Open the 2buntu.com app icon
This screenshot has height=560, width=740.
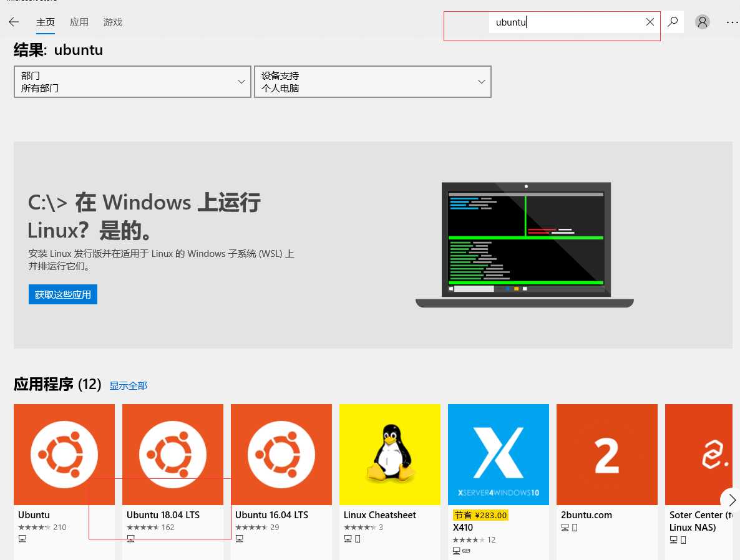pos(607,455)
